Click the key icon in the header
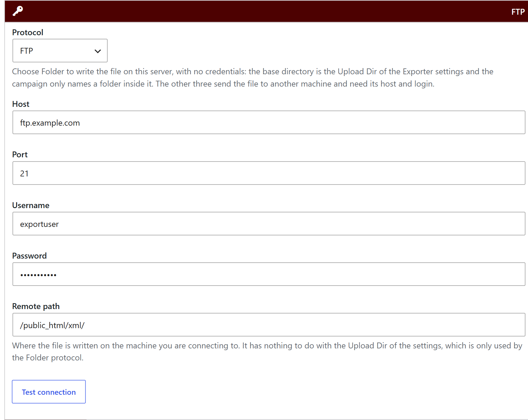Viewport: 528px width, 420px height. [18, 11]
